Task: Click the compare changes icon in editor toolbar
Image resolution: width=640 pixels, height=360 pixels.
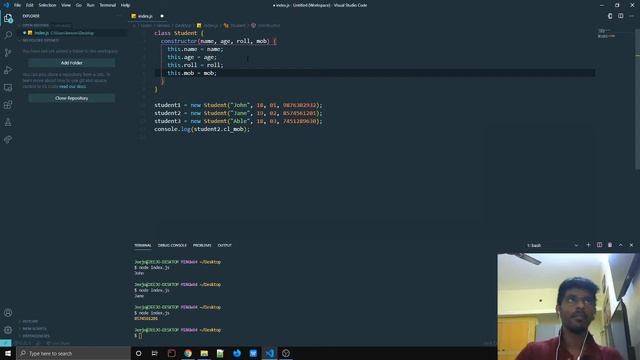Action: click(610, 16)
